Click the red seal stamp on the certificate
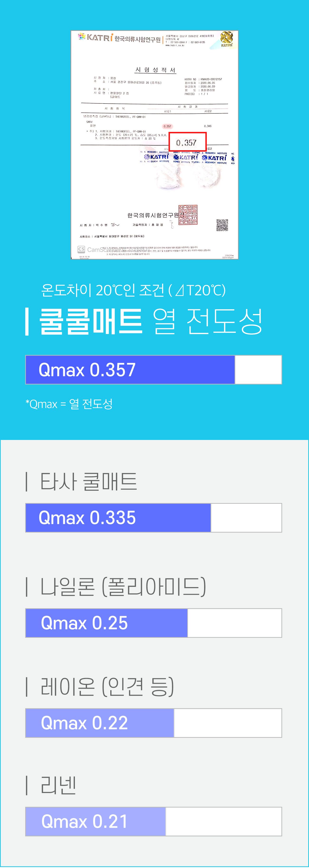The height and width of the screenshot is (868, 309). pyautogui.click(x=188, y=215)
